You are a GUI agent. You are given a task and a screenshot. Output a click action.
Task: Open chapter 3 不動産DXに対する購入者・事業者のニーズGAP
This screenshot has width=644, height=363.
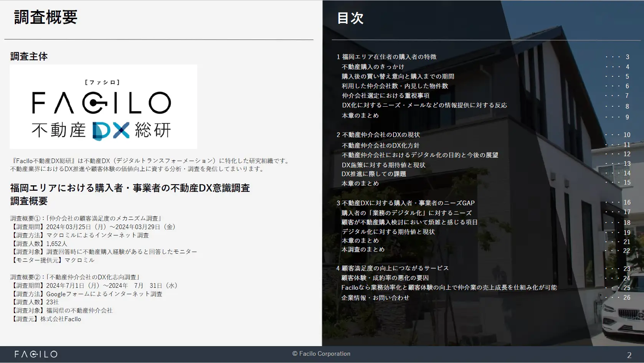click(x=405, y=203)
